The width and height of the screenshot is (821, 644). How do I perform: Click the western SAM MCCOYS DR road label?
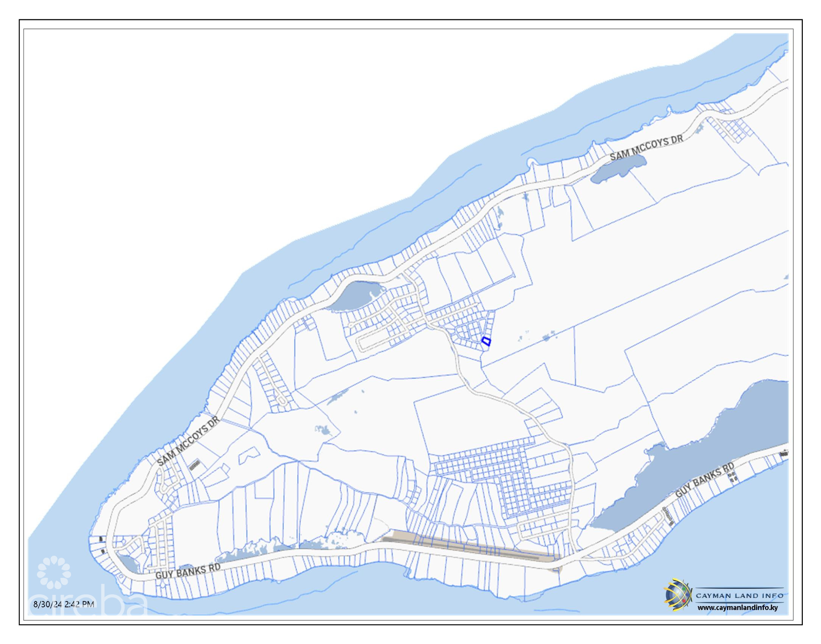(x=188, y=441)
